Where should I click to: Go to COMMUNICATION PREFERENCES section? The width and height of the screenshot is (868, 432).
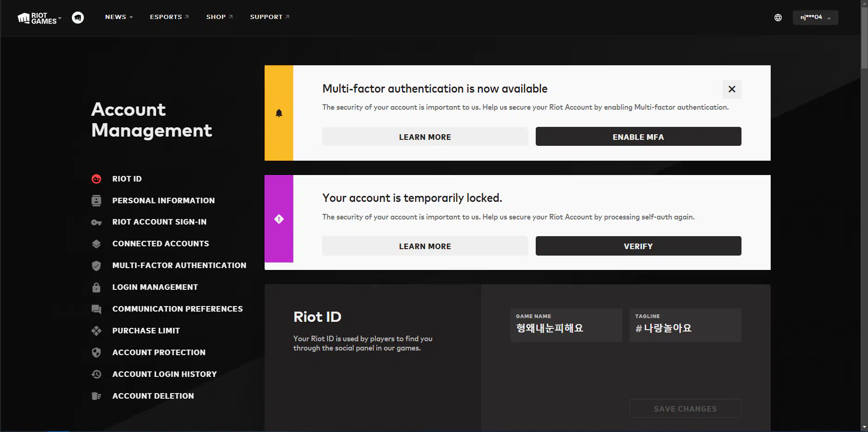pos(177,309)
